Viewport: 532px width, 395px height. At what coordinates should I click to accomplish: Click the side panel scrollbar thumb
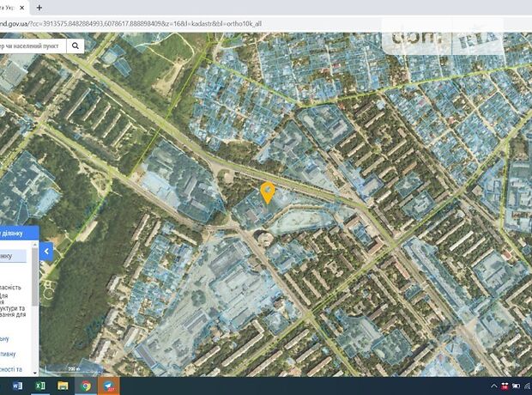35,276
